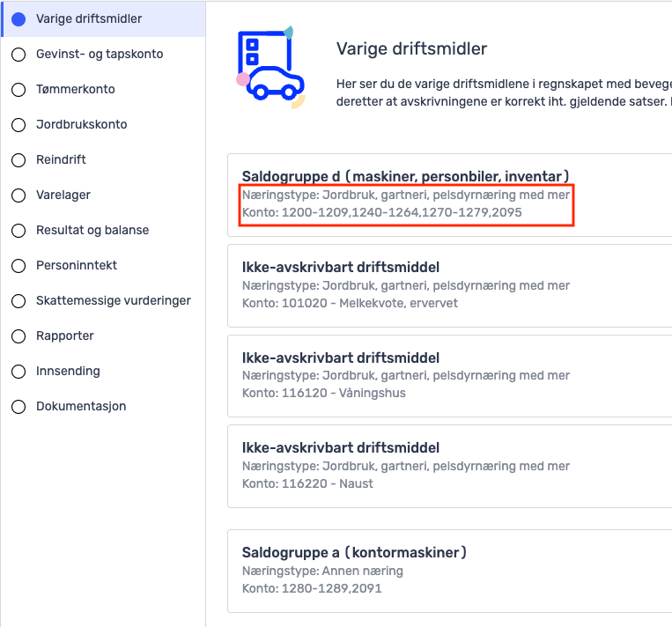The width and height of the screenshot is (672, 627).
Task: Click the circle icon beside Innsending
Action: click(x=18, y=371)
